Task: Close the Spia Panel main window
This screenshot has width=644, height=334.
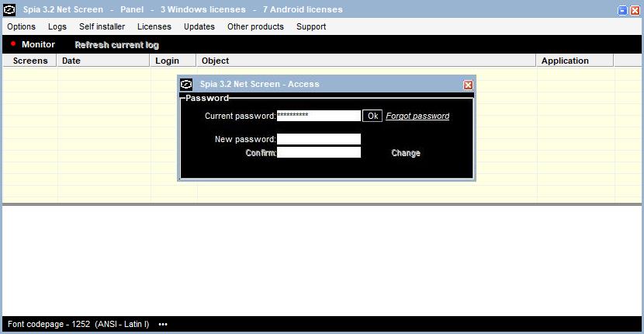Action: [x=635, y=11]
